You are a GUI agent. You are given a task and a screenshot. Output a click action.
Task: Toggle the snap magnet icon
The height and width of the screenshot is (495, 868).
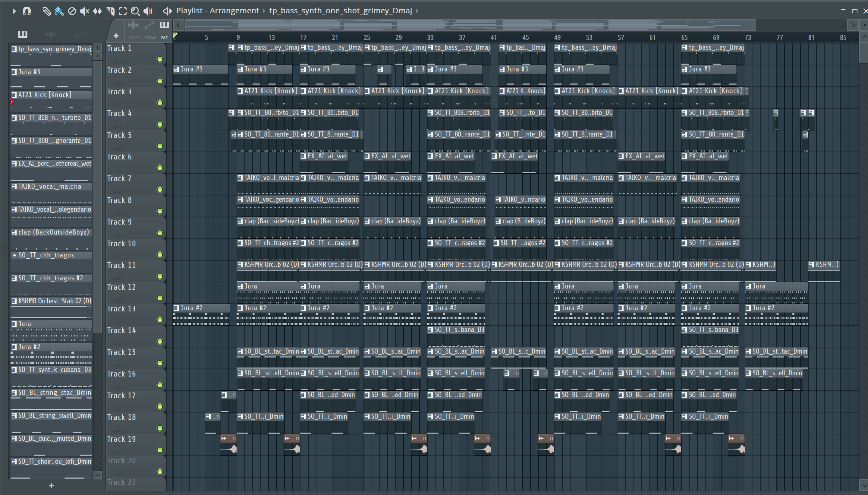point(27,11)
